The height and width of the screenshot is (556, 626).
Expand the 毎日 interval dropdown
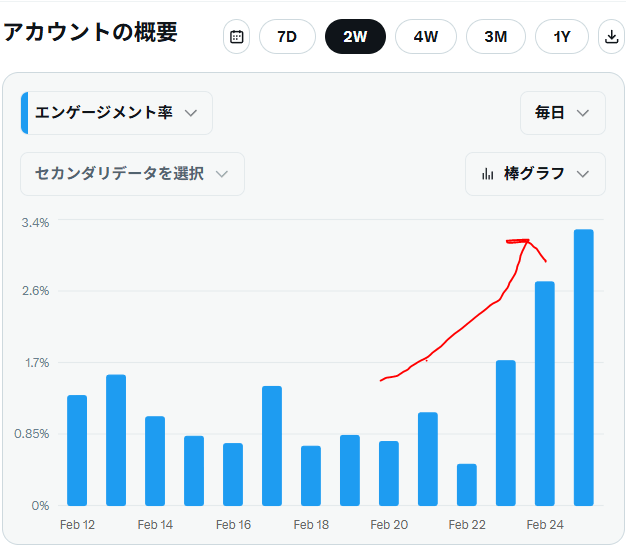pyautogui.click(x=562, y=113)
